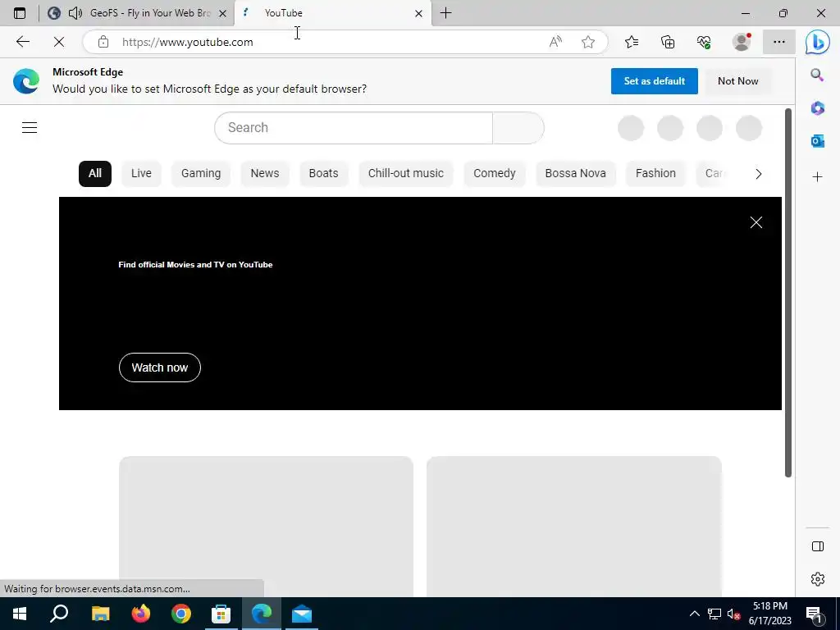
Task: Activate Read aloud icon in address bar
Action: tap(555, 42)
